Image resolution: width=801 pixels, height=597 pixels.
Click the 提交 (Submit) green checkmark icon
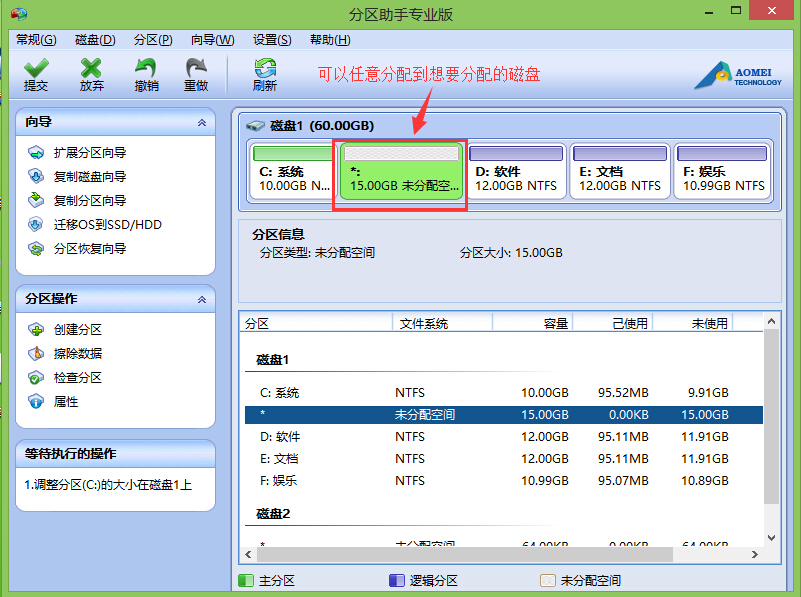point(36,68)
